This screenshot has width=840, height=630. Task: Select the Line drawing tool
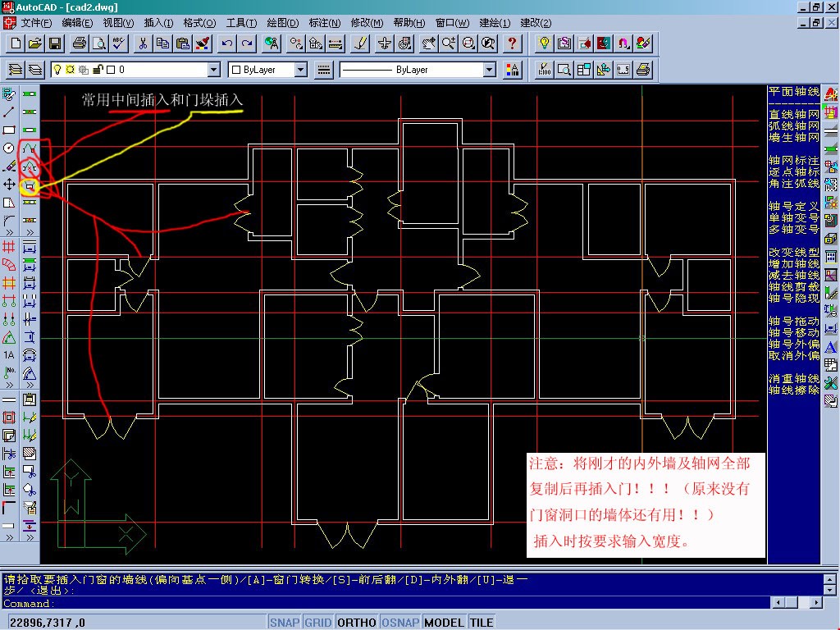[9, 112]
